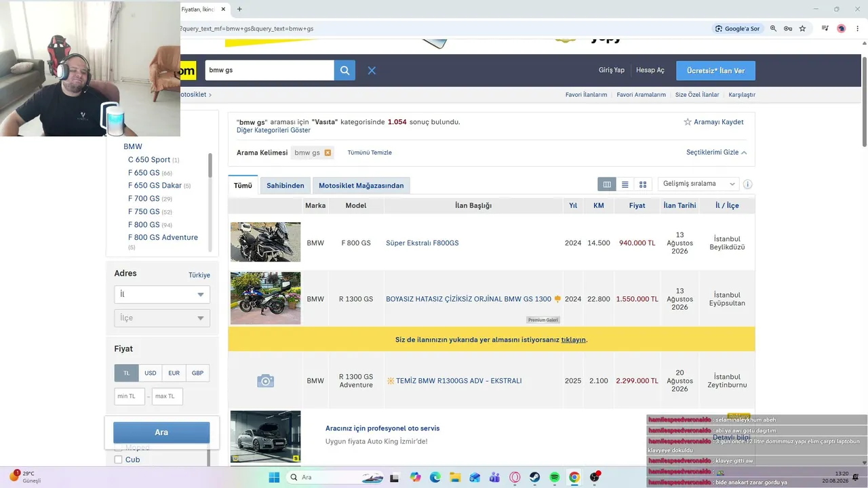The image size is (868, 488).
Task: Open the F 800 GS listing thumbnail
Action: (265, 242)
